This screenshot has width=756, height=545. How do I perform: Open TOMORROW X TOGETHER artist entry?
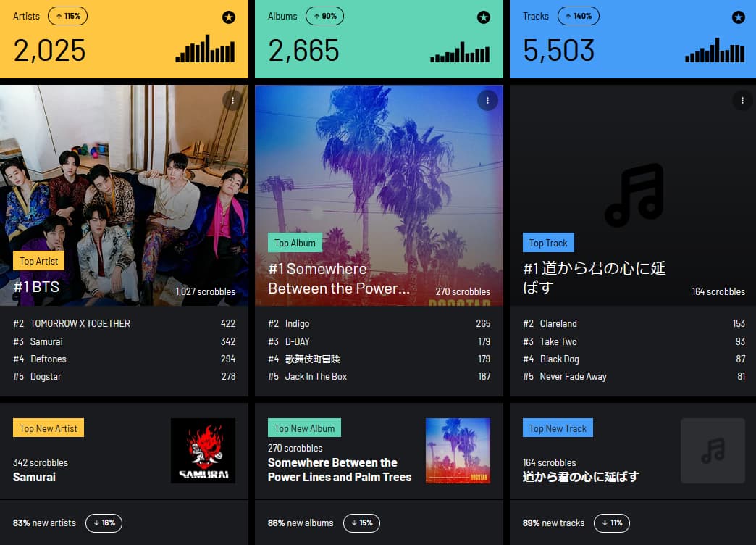point(125,323)
